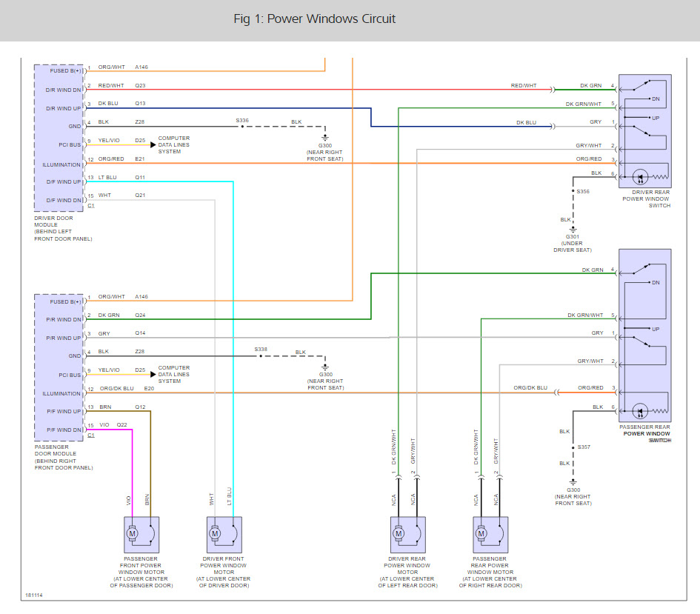Click the G301 ground symbol under driver seat
700x614 pixels.
point(573,230)
